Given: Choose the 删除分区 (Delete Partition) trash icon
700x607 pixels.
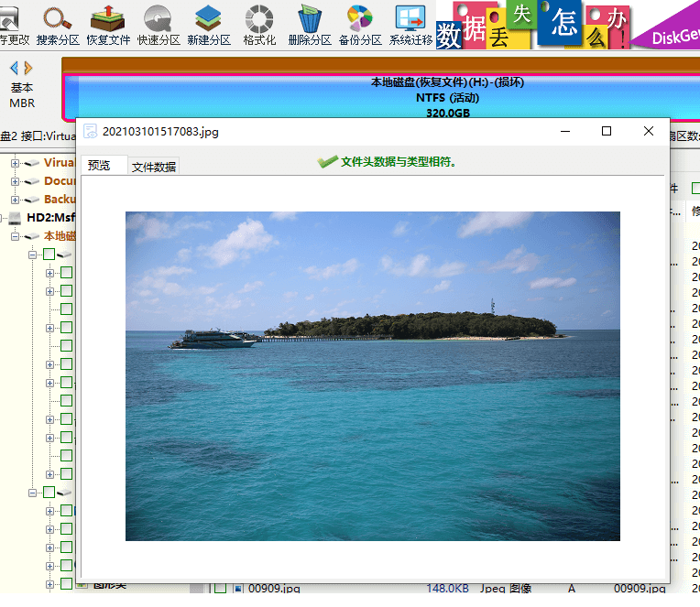Looking at the screenshot, I should tap(310, 25).
